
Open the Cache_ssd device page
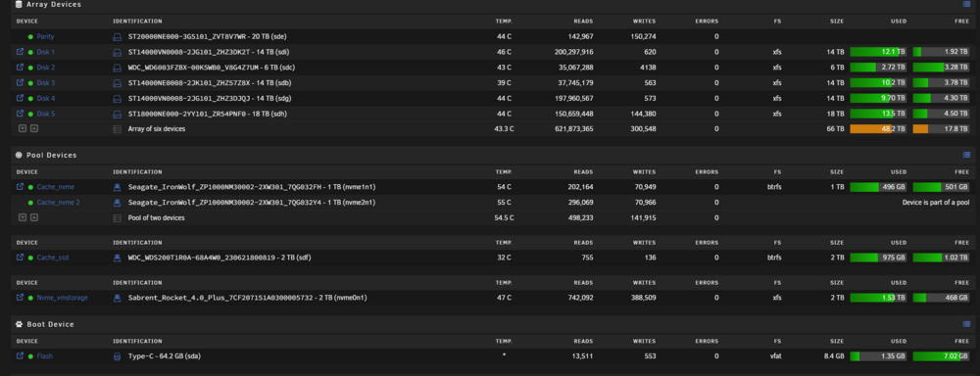point(53,258)
